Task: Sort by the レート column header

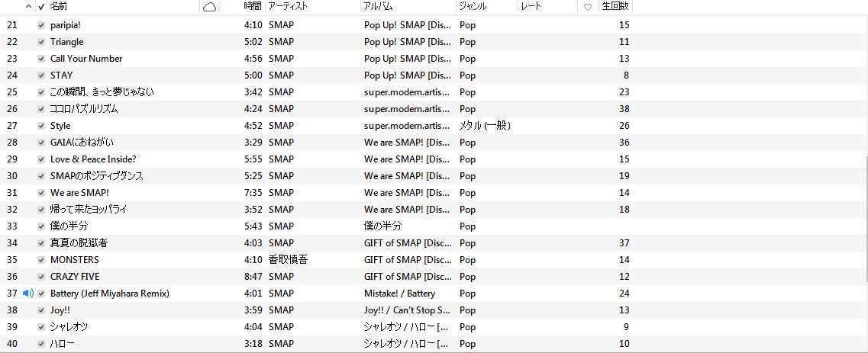Action: (x=531, y=7)
